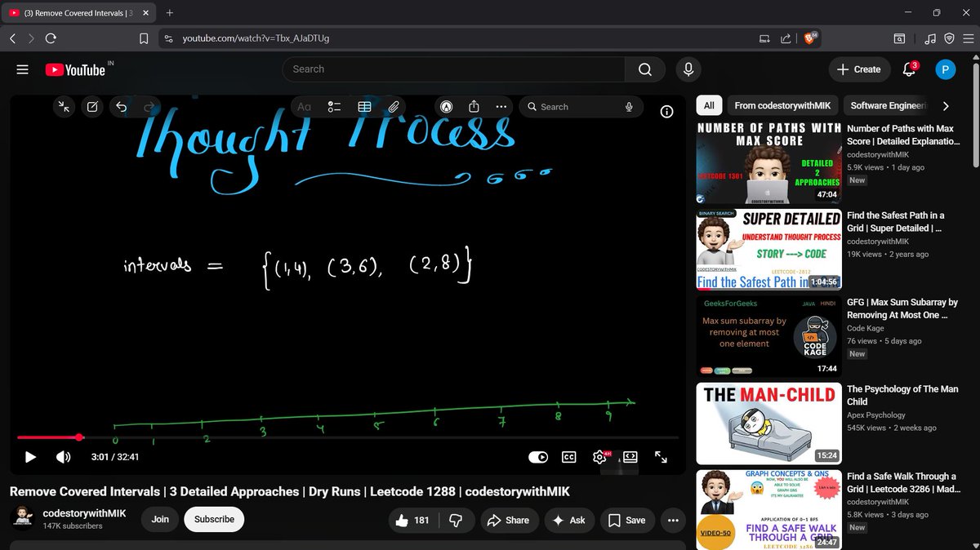Open 'GFG | Max Sum Subarray' title link
This screenshot has height=550, width=980.
pos(902,308)
